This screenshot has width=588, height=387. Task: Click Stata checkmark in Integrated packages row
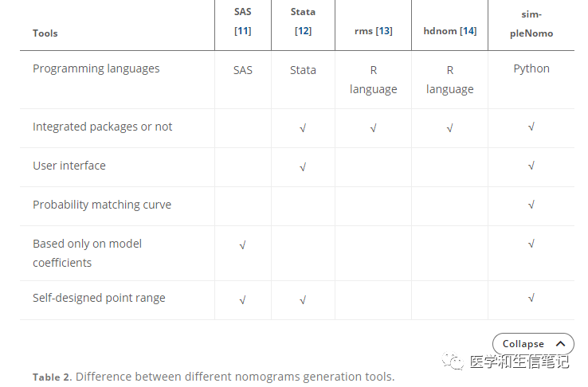[x=303, y=127]
